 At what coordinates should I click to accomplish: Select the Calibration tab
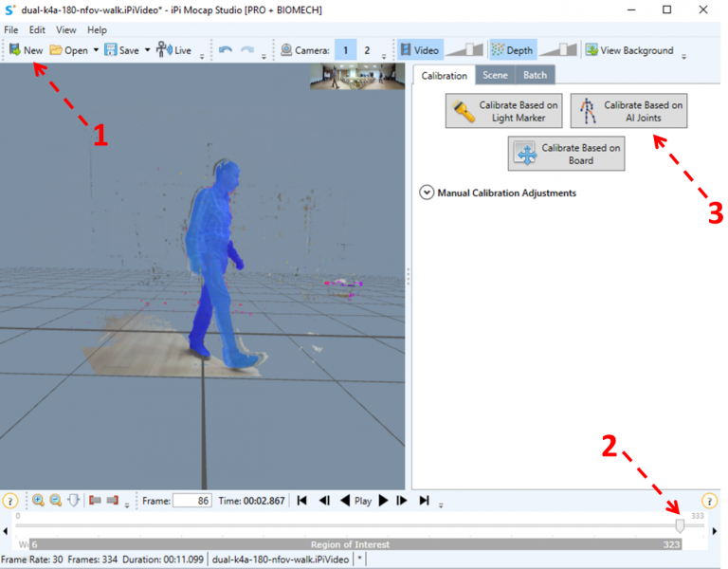coord(444,75)
